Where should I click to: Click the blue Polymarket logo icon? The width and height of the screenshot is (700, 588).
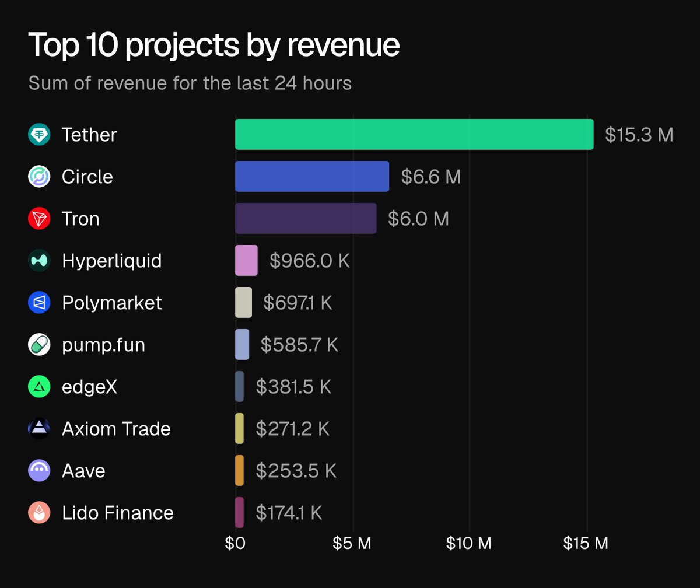coord(39,303)
